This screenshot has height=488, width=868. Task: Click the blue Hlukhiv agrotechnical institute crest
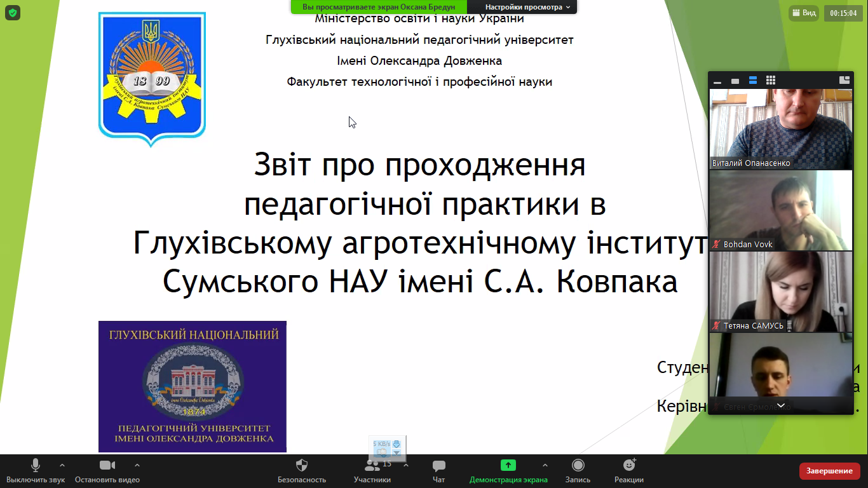click(x=152, y=79)
